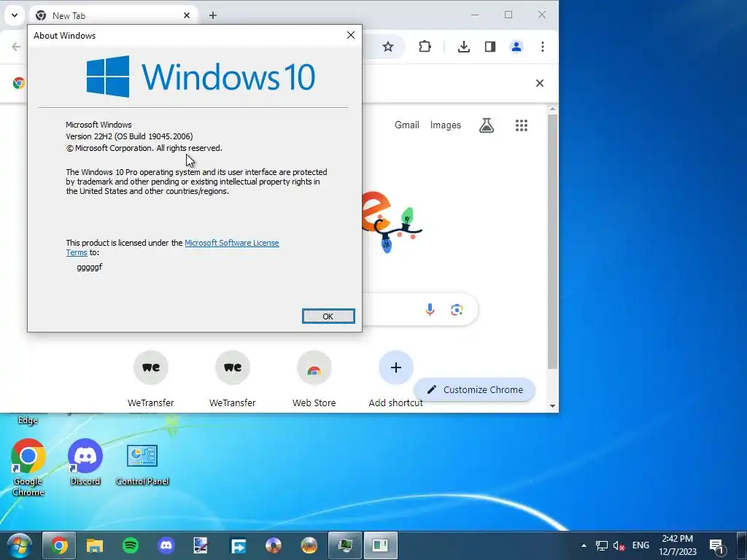Image resolution: width=747 pixels, height=560 pixels.
Task: Open the tab search dropdown arrow
Action: [15, 15]
